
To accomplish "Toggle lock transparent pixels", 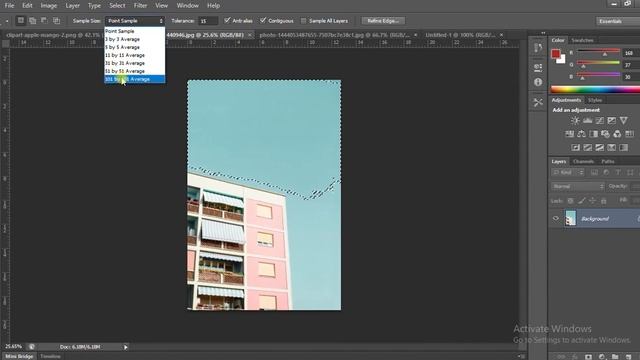I will pyautogui.click(x=570, y=200).
